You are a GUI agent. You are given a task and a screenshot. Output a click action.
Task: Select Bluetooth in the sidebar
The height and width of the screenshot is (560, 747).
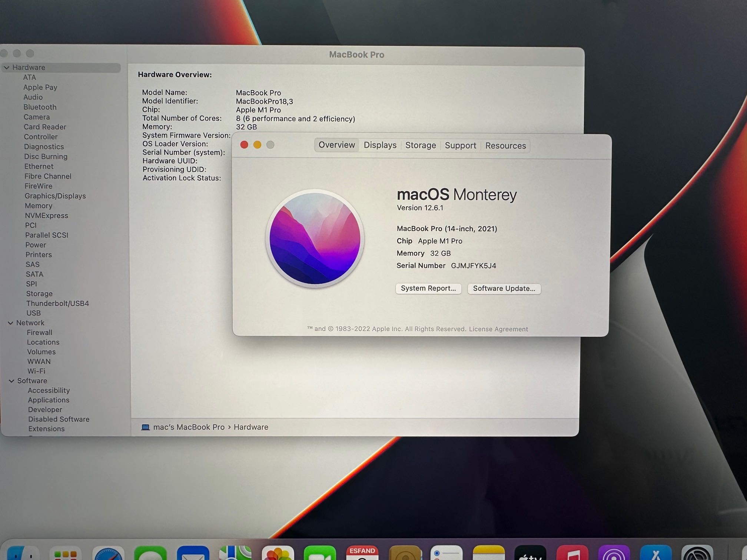[x=40, y=107]
